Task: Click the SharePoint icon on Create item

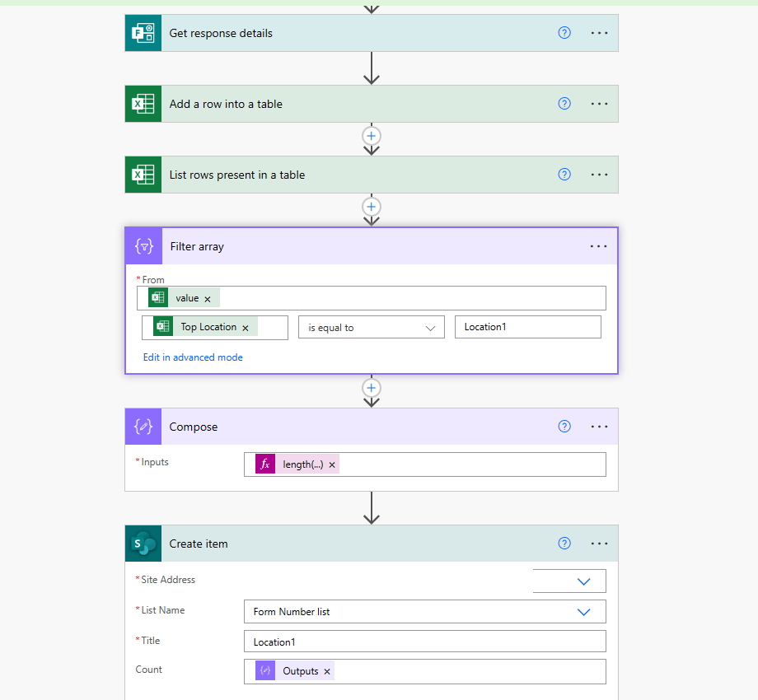Action: (143, 543)
